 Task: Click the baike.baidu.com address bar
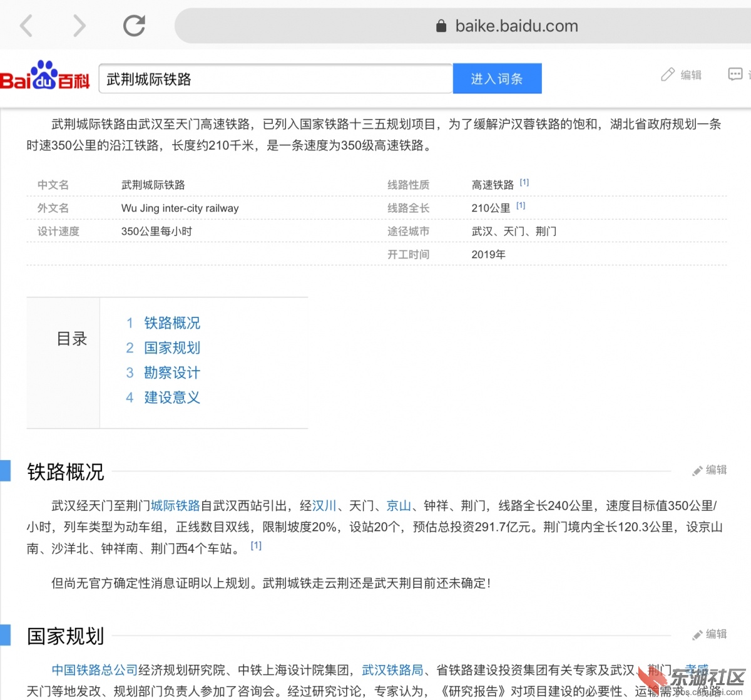click(x=462, y=26)
